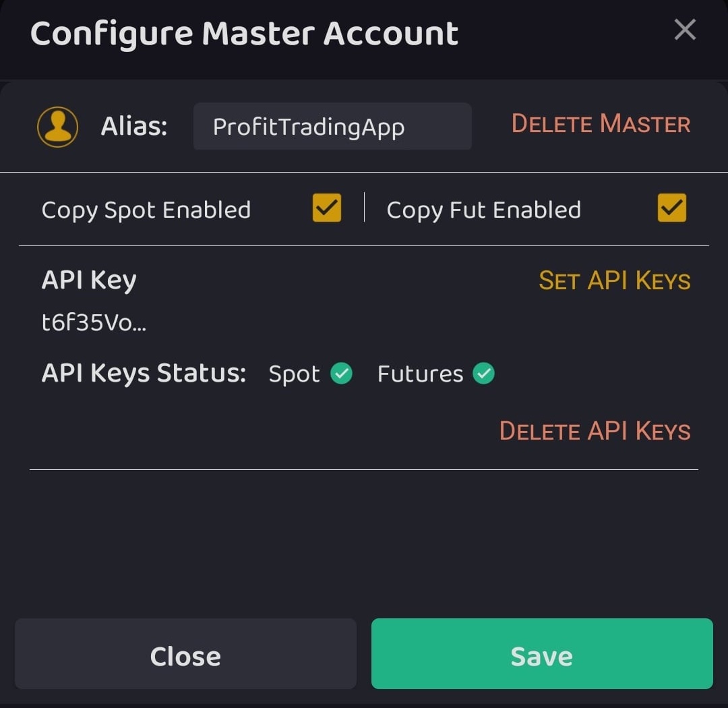Focus the Alias field containing ProfitTradingApp
Screen dimensions: 728x708
[332, 127]
